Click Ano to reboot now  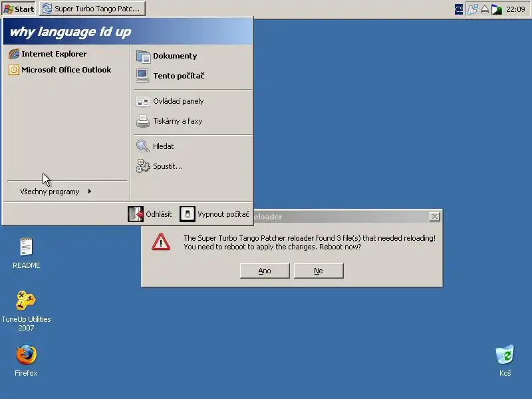click(265, 271)
